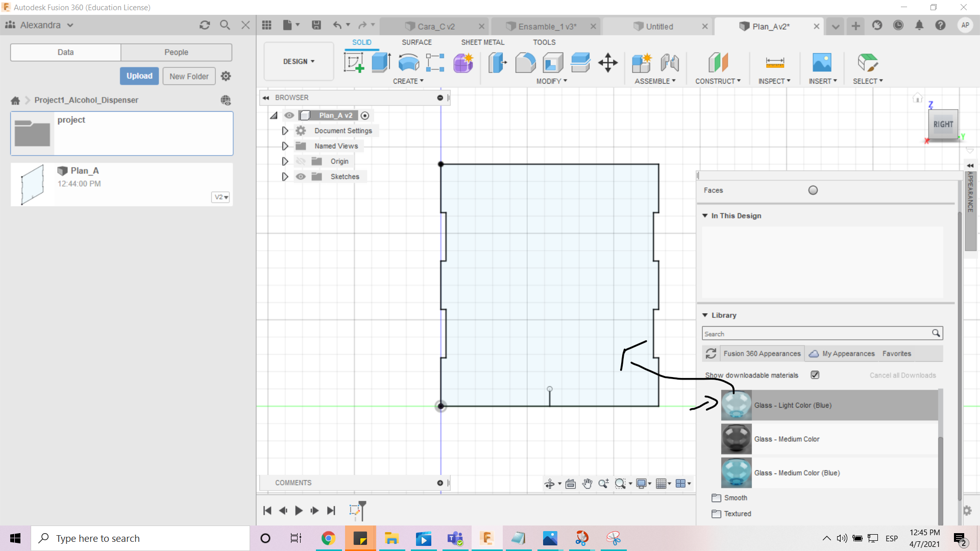Open the Measure tool under Inspect
The height and width of the screenshot is (551, 980).
tap(774, 63)
